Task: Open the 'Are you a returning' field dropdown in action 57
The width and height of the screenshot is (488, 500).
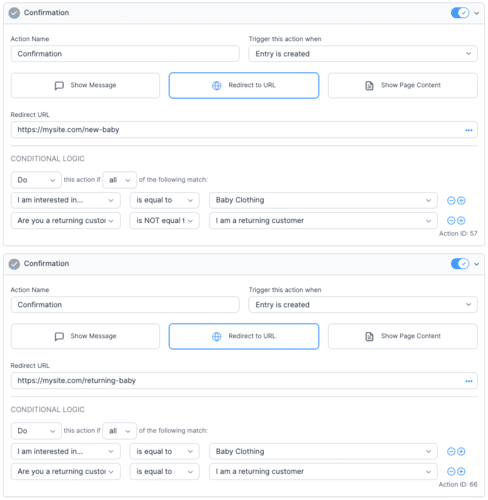Action: tap(66, 221)
